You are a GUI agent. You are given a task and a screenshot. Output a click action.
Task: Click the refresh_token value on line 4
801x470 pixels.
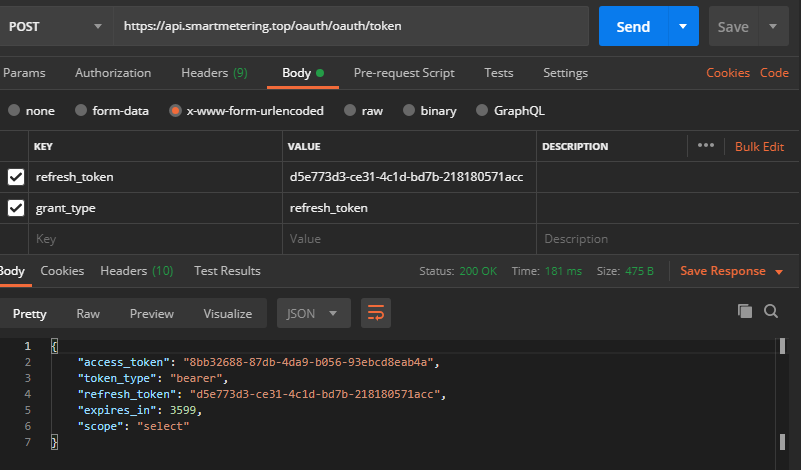click(x=315, y=394)
